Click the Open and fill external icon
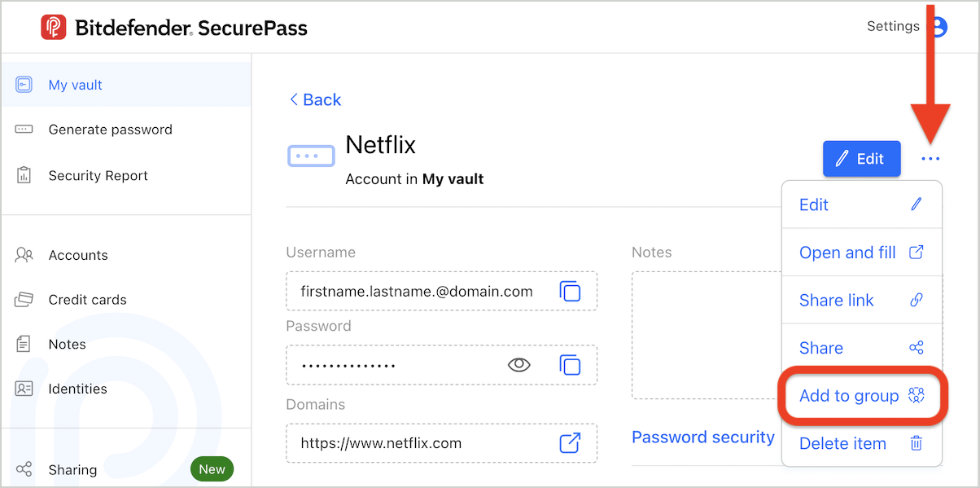980x488 pixels. pos(917,252)
